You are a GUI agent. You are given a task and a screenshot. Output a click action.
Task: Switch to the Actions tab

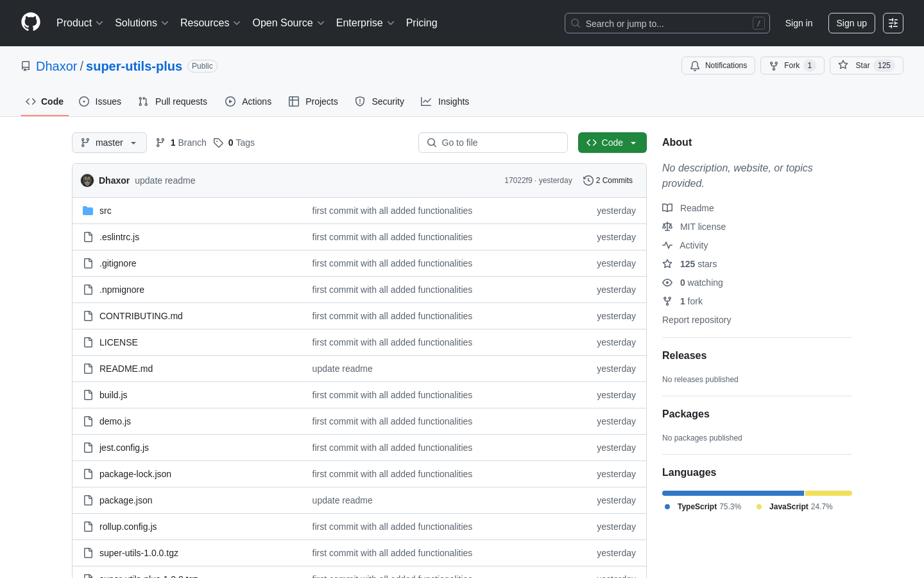pos(248,101)
